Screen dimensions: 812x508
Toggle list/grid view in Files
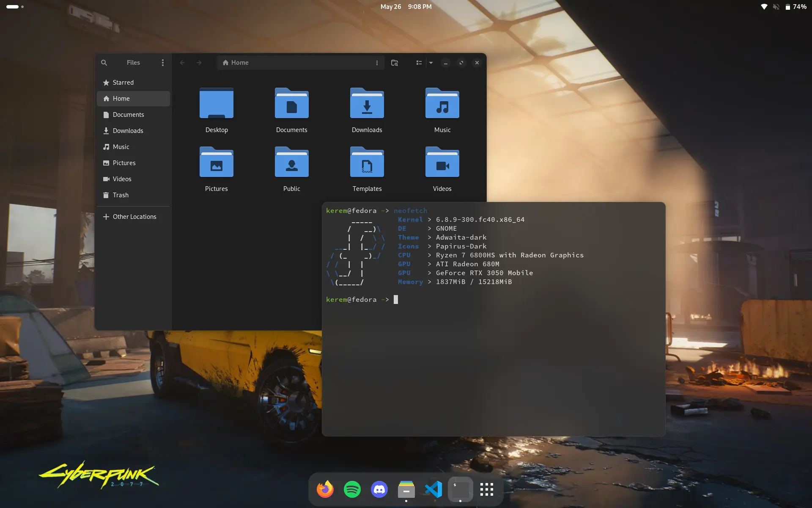(x=419, y=63)
